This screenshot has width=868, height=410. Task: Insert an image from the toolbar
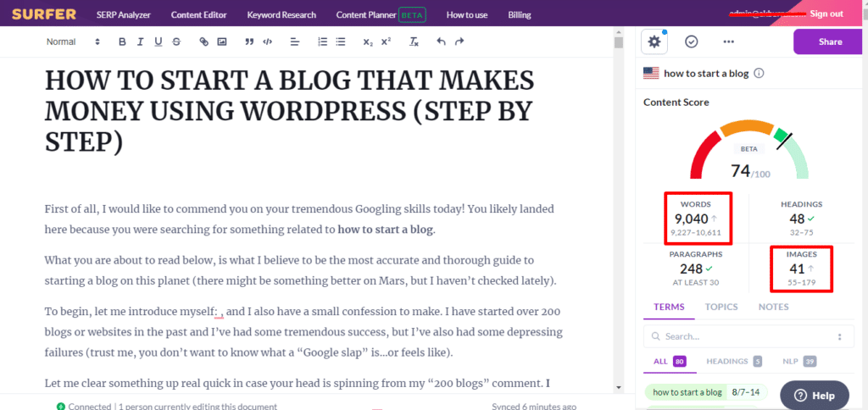tap(221, 42)
